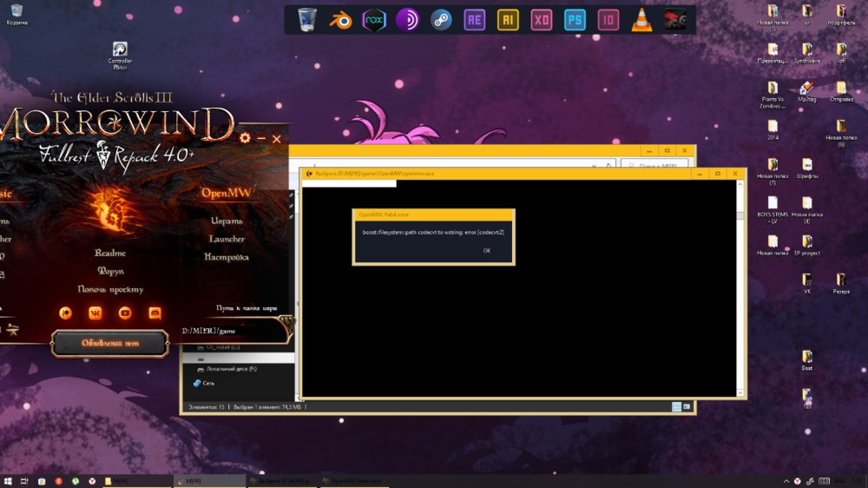
Task: Launch VLC media player from the dock
Action: click(641, 20)
